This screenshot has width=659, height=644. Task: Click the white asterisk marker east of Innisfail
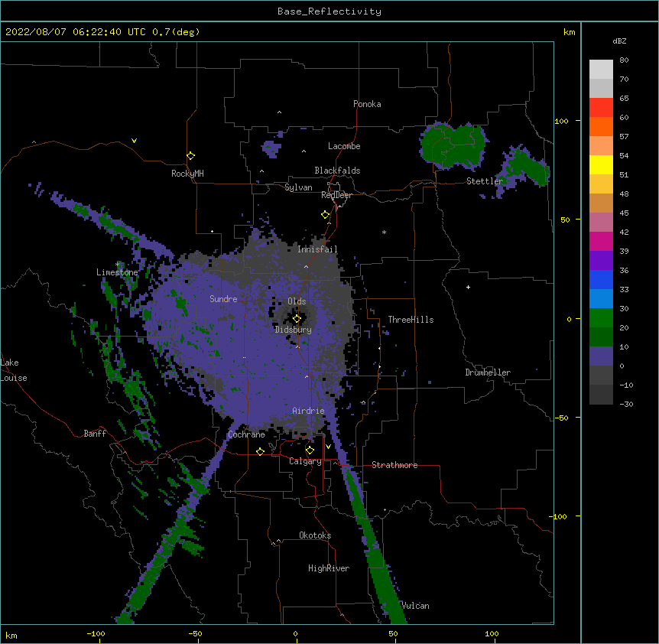click(384, 232)
